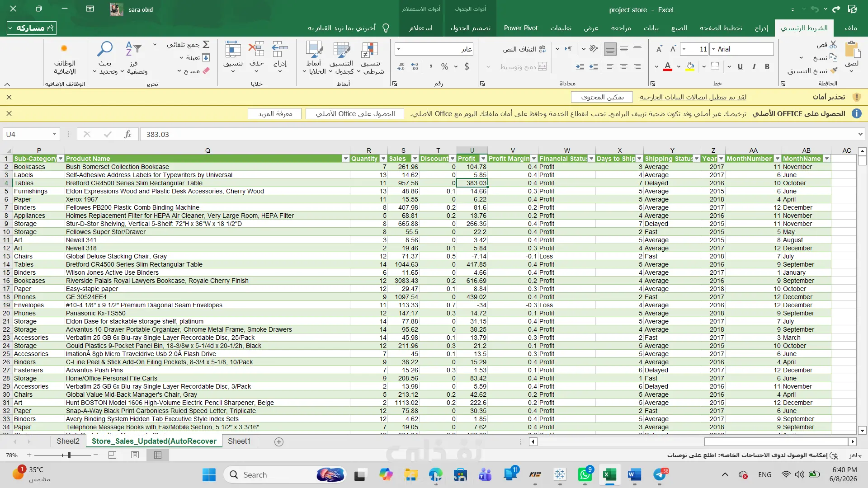Toggle the highlighted Bottom Align button
The image size is (868, 488).
coord(610,49)
